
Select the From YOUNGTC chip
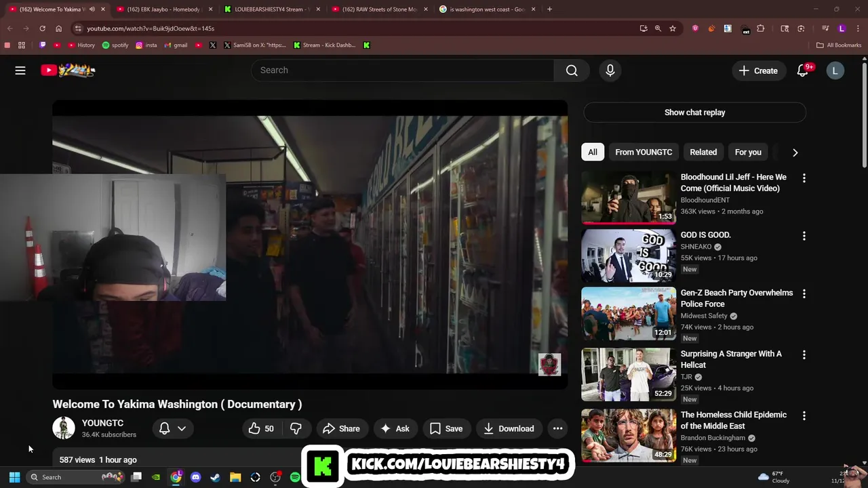tap(644, 152)
